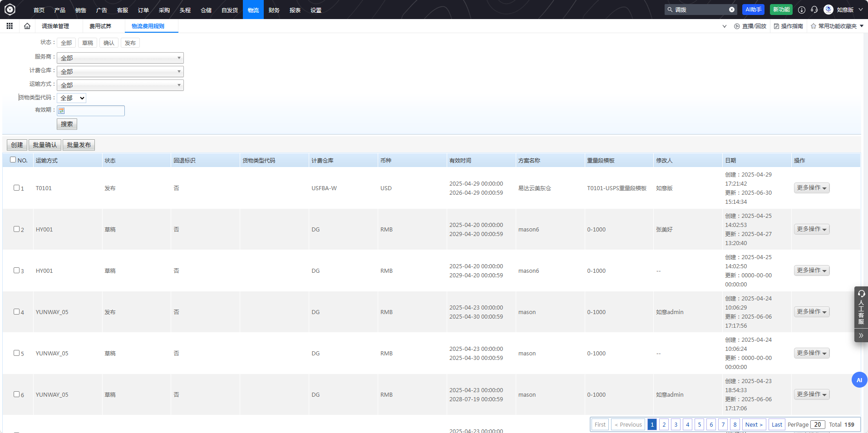Image resolution: width=868 pixels, height=433 pixels.
Task: Collapse the side customer service panel
Action: [x=861, y=335]
